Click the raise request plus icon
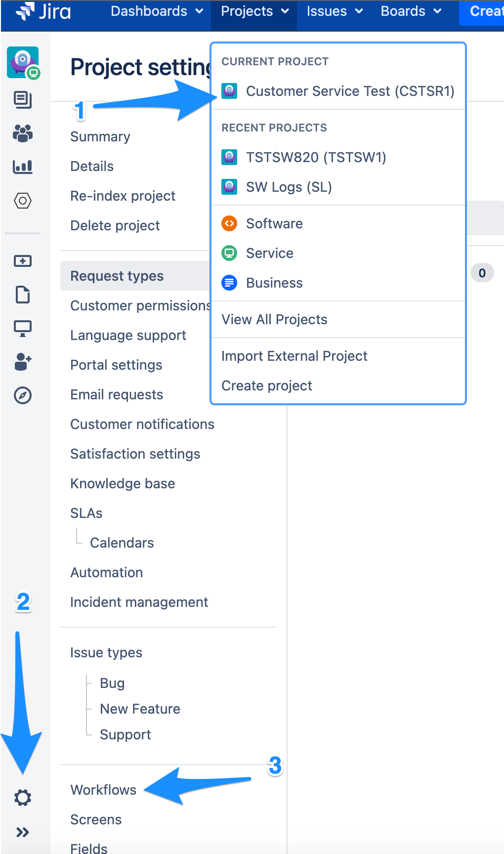This screenshot has width=504, height=854. pyautogui.click(x=23, y=261)
